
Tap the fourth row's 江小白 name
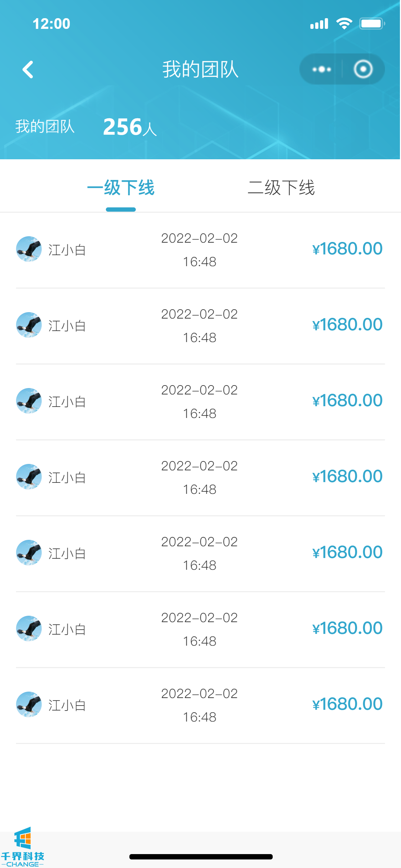(x=67, y=478)
